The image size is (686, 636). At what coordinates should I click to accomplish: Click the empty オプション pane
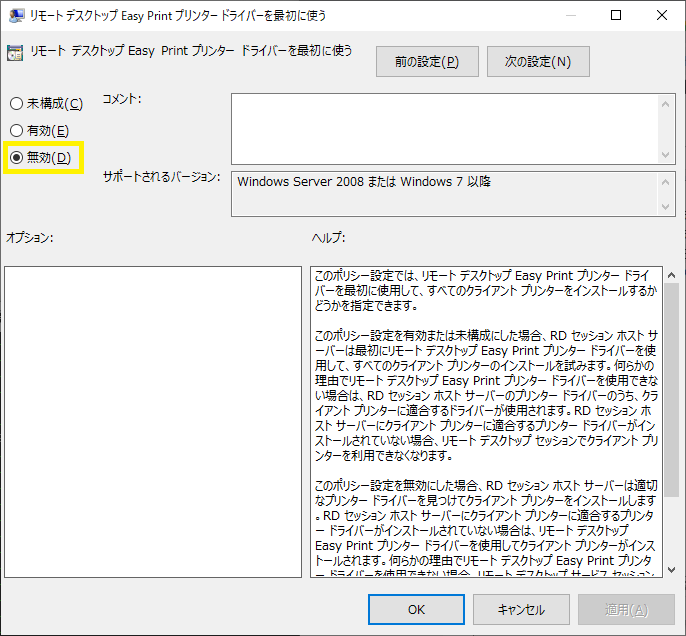point(153,422)
